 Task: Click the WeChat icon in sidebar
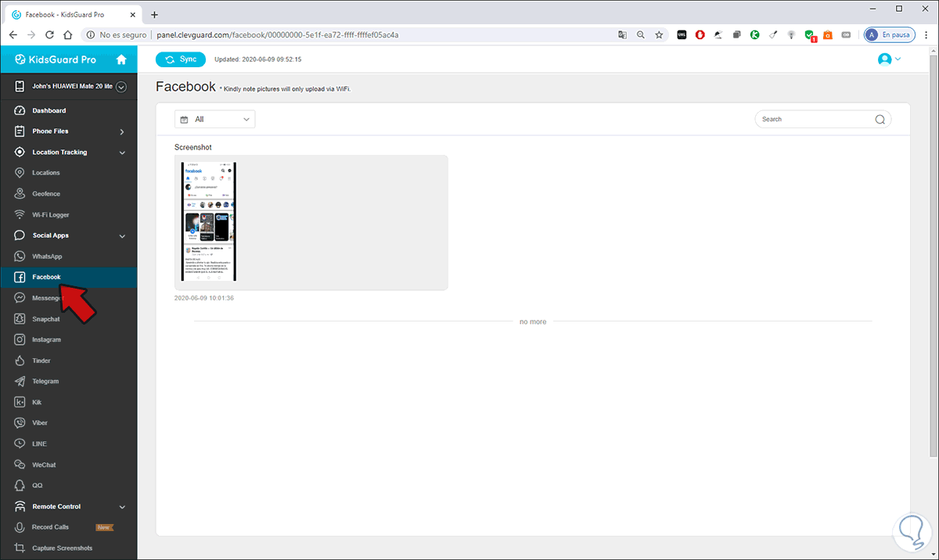point(20,465)
